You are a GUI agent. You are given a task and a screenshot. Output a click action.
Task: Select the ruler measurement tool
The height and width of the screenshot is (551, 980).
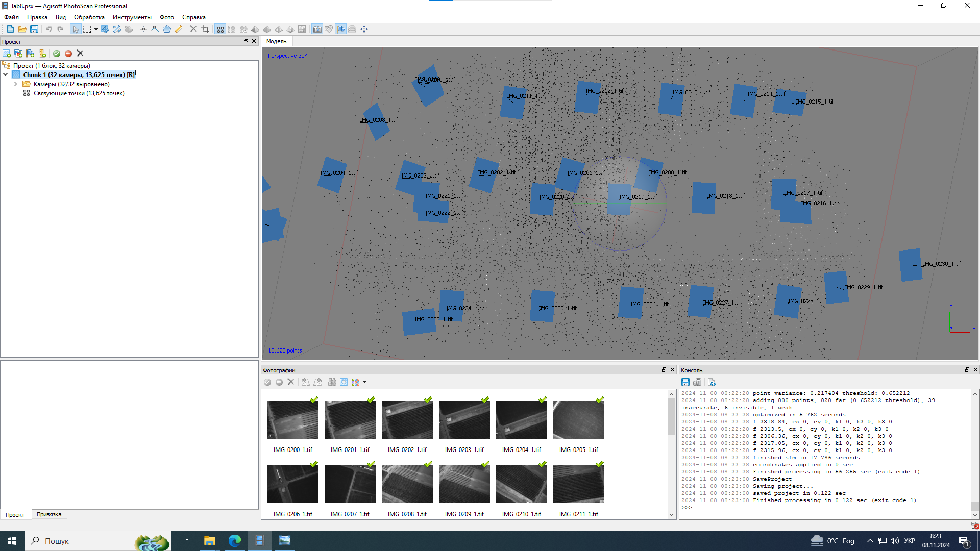point(178,29)
